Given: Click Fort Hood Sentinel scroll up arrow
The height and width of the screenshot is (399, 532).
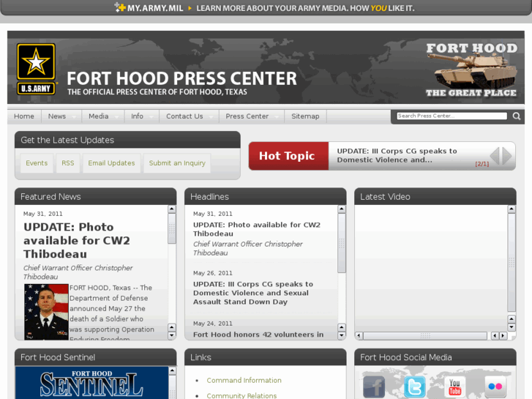Looking at the screenshot, I should tap(172, 370).
